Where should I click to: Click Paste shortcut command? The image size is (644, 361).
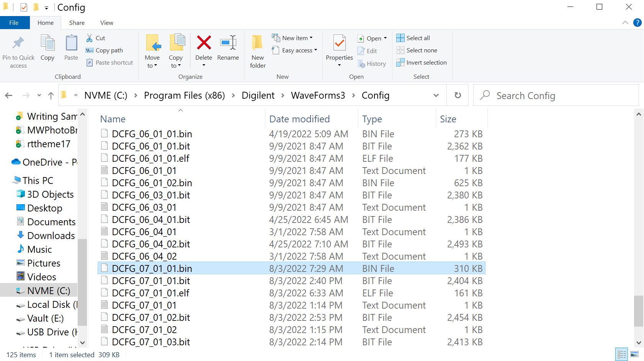pyautogui.click(x=110, y=62)
